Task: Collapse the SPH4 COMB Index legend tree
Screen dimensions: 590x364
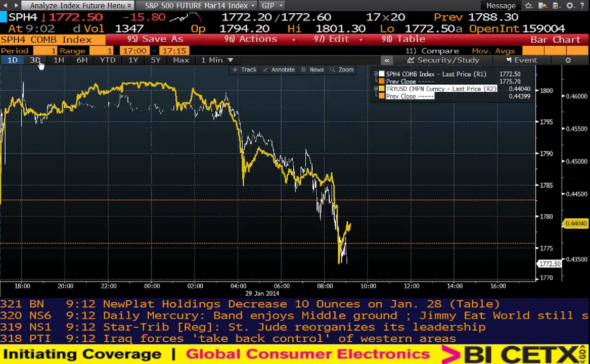Action: [x=376, y=74]
